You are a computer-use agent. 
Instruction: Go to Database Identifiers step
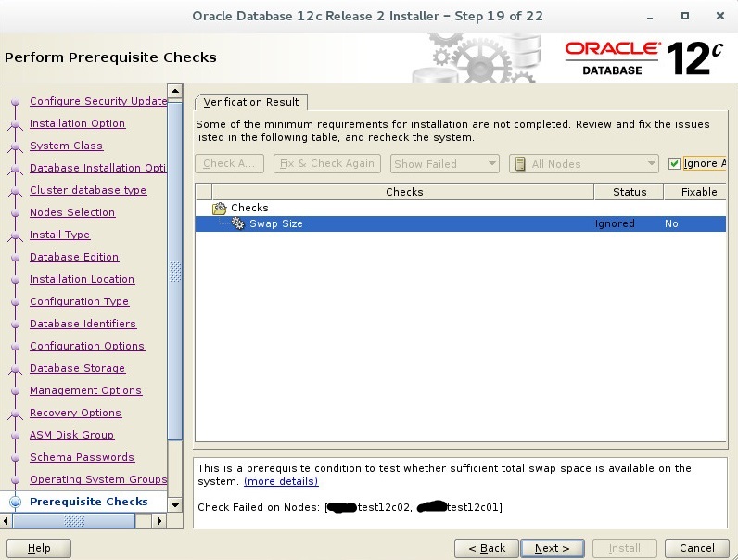pyautogui.click(x=83, y=324)
